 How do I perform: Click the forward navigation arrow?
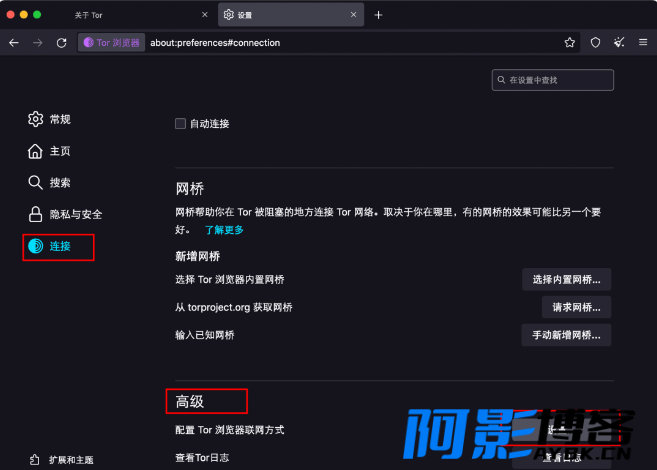point(38,43)
